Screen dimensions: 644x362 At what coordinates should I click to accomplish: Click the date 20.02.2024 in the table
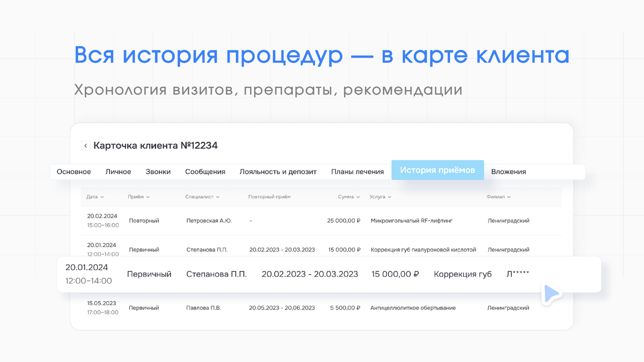click(x=101, y=216)
